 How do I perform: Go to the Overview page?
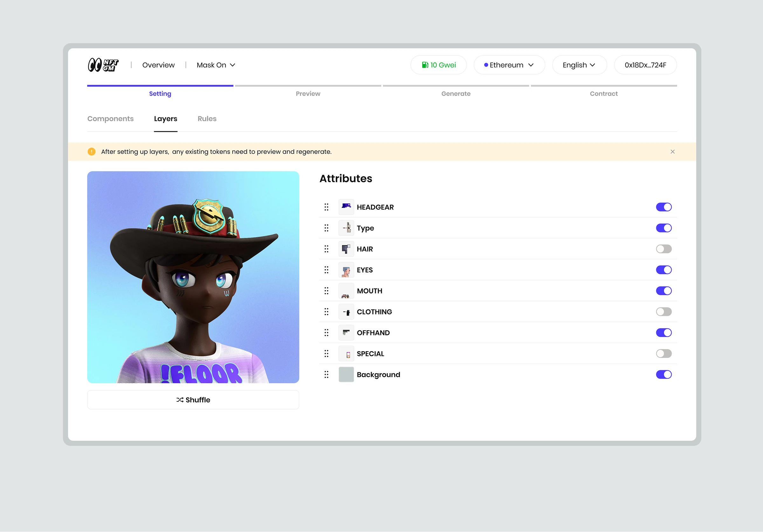click(x=159, y=65)
